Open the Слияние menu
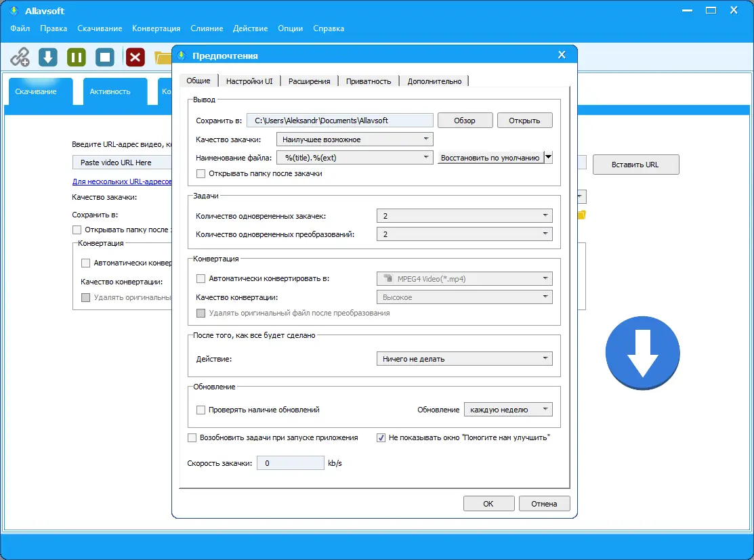 pyautogui.click(x=207, y=28)
